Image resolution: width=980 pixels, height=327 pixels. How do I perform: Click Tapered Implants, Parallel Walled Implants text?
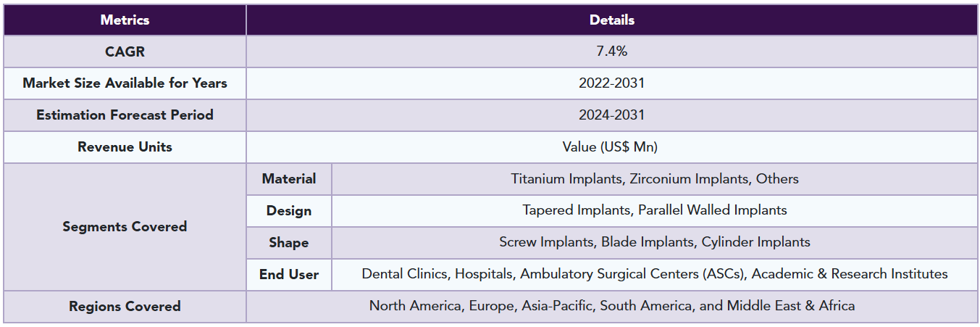point(655,210)
